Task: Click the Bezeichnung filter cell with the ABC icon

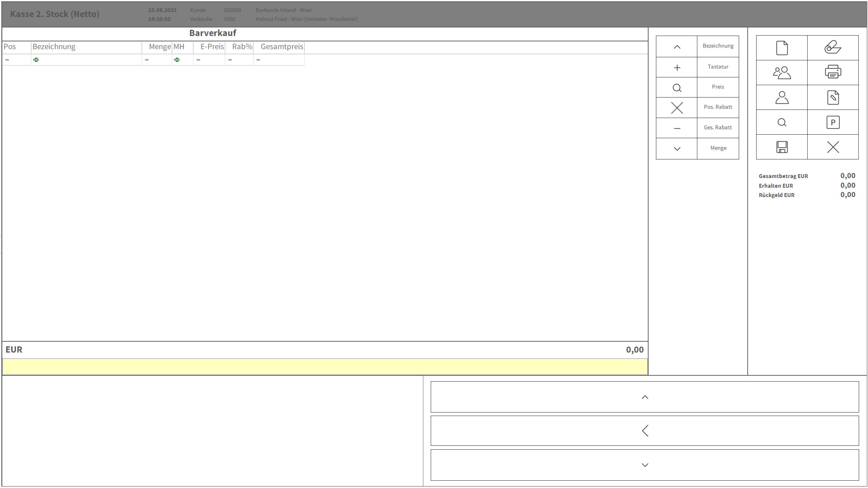Action: [86, 60]
